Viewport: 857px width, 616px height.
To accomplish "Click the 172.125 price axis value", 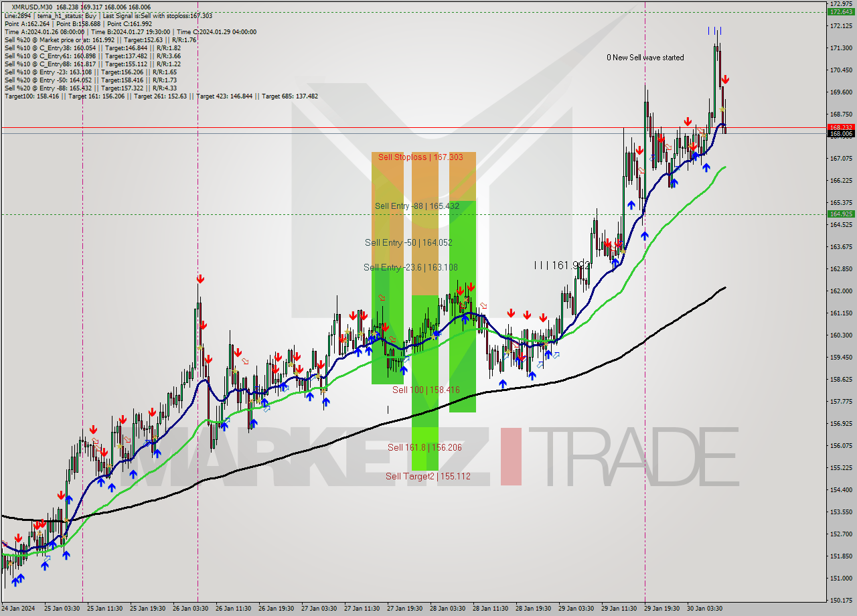I will [x=841, y=26].
